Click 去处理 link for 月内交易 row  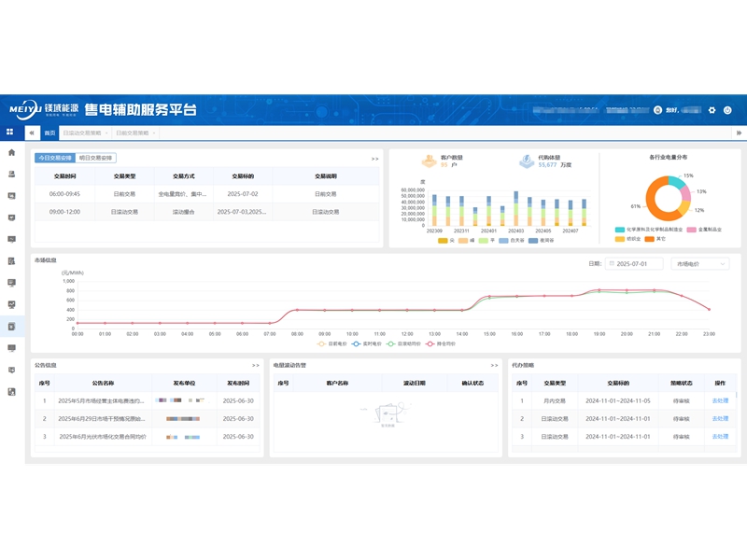[720, 400]
